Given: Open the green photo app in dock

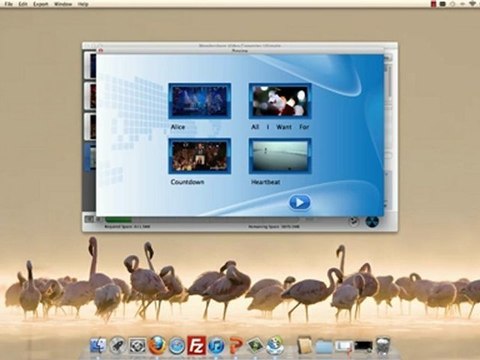Looking at the screenshot, I should click(255, 346).
